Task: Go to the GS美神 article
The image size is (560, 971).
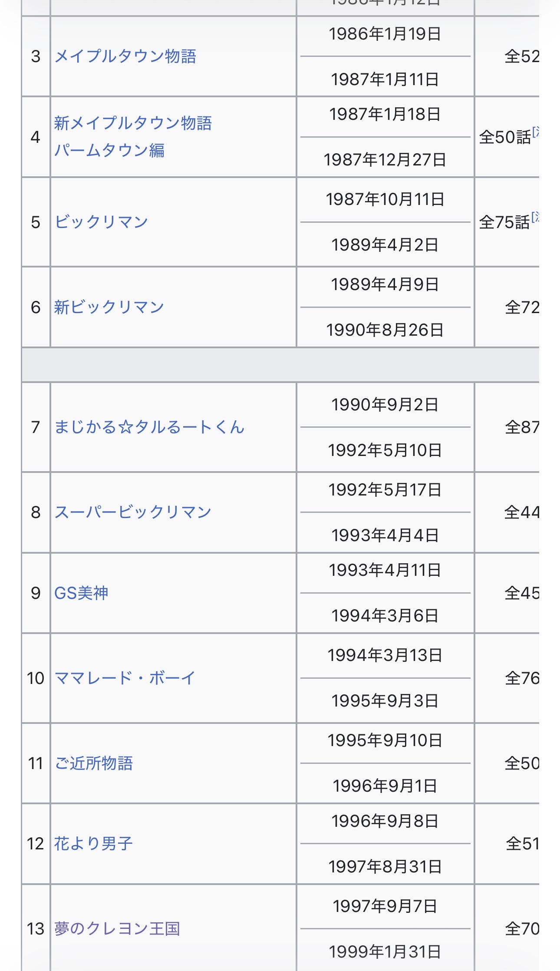Action: click(81, 593)
